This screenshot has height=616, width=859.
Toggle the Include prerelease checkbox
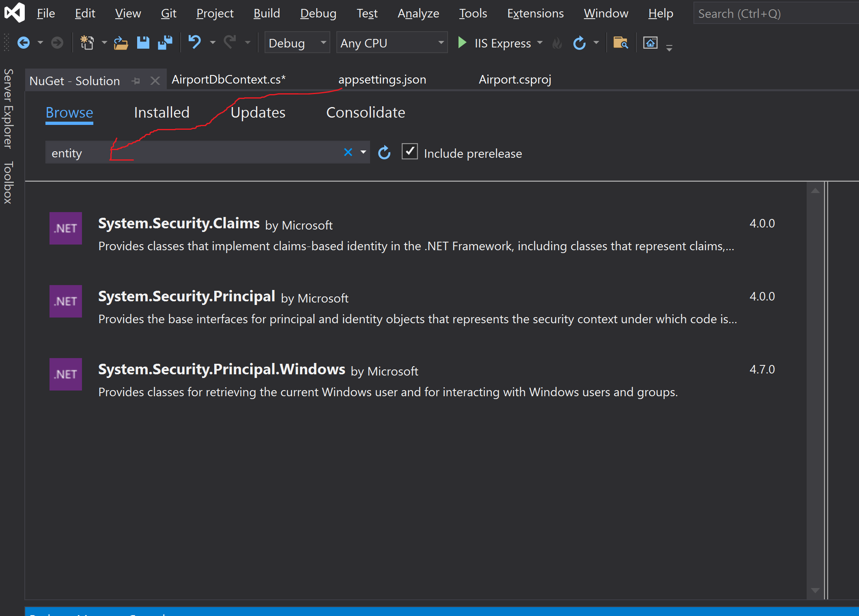[x=410, y=152]
